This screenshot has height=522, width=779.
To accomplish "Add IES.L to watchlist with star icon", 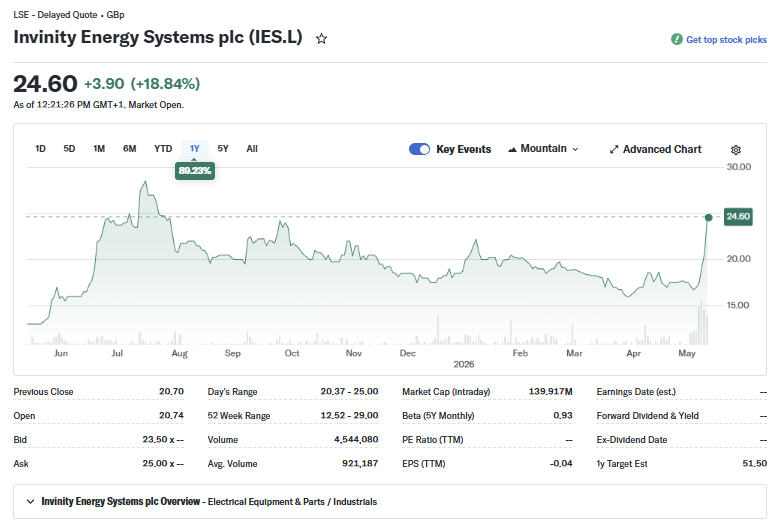I will (321, 39).
